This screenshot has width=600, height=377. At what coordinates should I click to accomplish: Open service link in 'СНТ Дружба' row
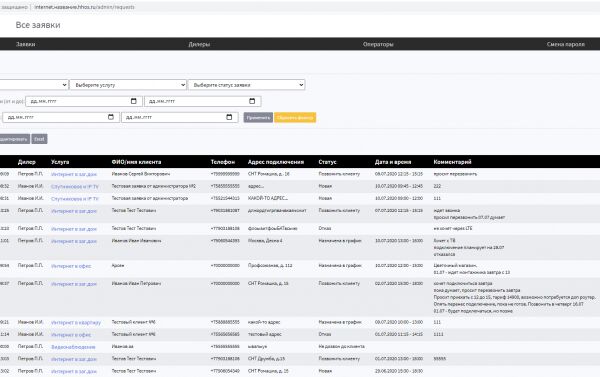[74, 359]
